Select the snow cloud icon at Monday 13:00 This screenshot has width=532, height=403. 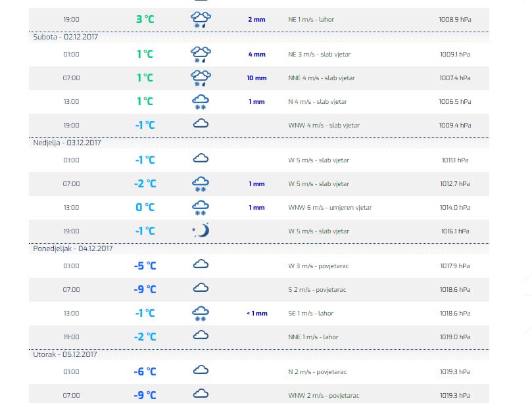[201, 314]
